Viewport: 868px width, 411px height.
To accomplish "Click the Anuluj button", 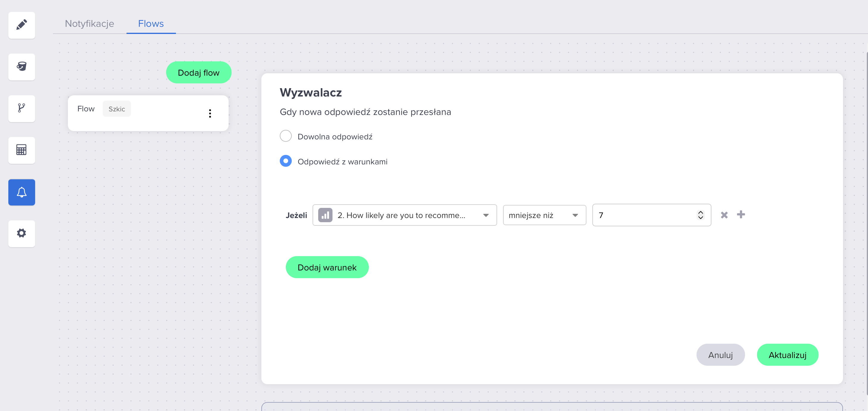I will [720, 355].
